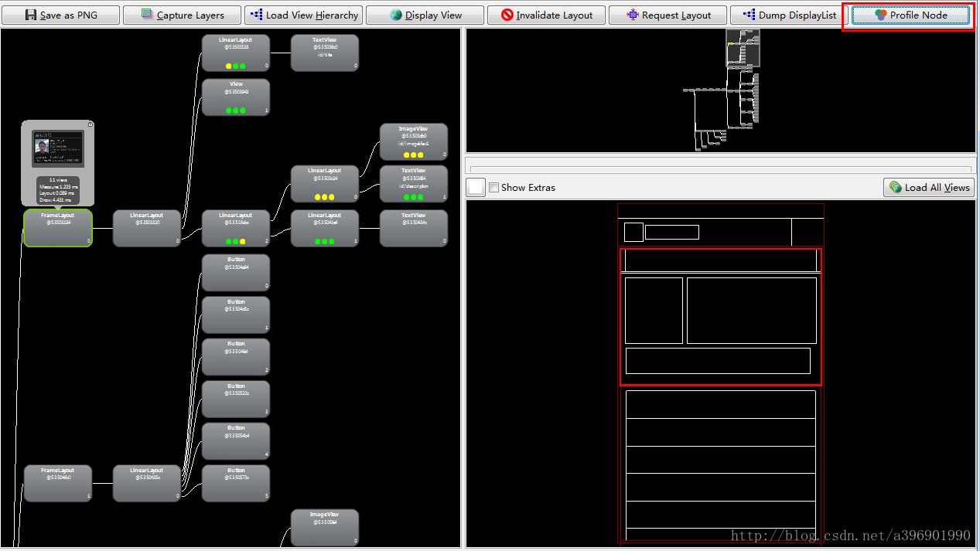
Task: Click the Request Layout button
Action: pos(668,15)
